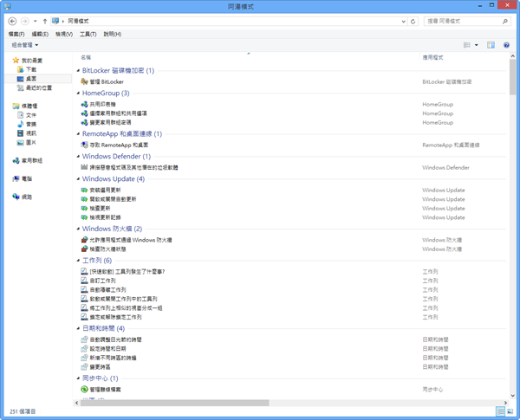Click the horizontal scrollbar thumb
This screenshot has width=520, height=420.
(175, 403)
